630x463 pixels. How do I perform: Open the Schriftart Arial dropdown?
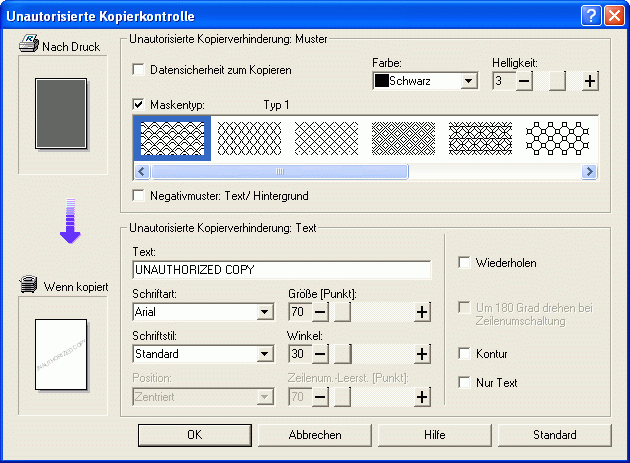pyautogui.click(x=264, y=312)
